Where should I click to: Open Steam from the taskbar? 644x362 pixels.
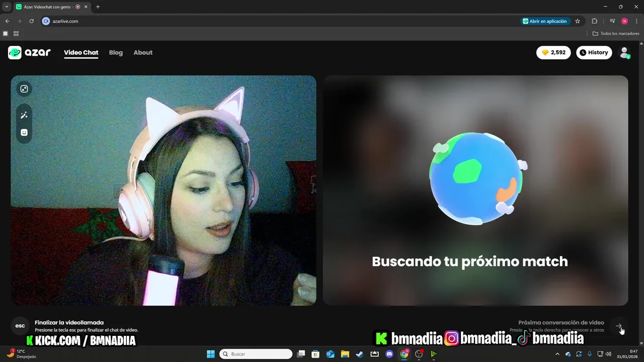360,354
